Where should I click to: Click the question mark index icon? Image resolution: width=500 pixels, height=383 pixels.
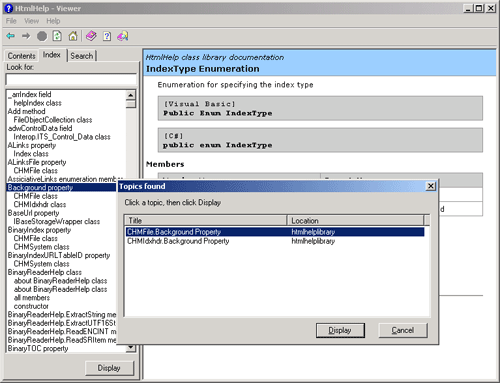pyautogui.click(x=107, y=36)
